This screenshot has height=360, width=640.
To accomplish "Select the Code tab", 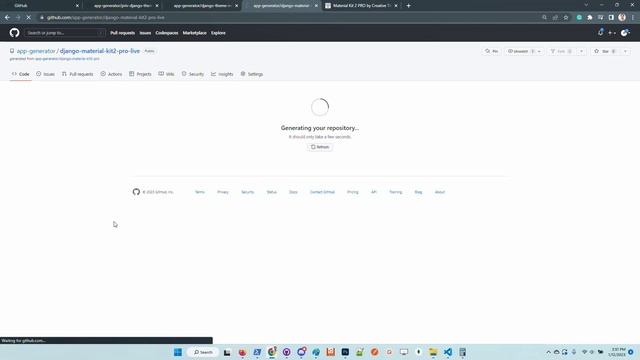I will [20, 74].
